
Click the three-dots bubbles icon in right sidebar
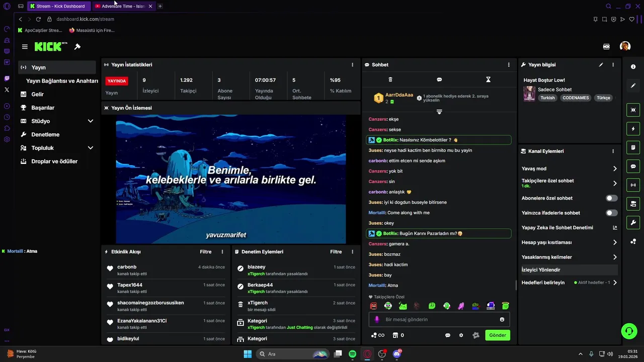click(633, 241)
